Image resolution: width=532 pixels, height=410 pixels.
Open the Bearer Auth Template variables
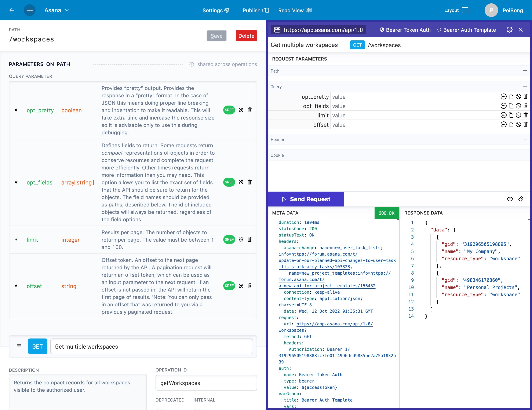point(466,30)
